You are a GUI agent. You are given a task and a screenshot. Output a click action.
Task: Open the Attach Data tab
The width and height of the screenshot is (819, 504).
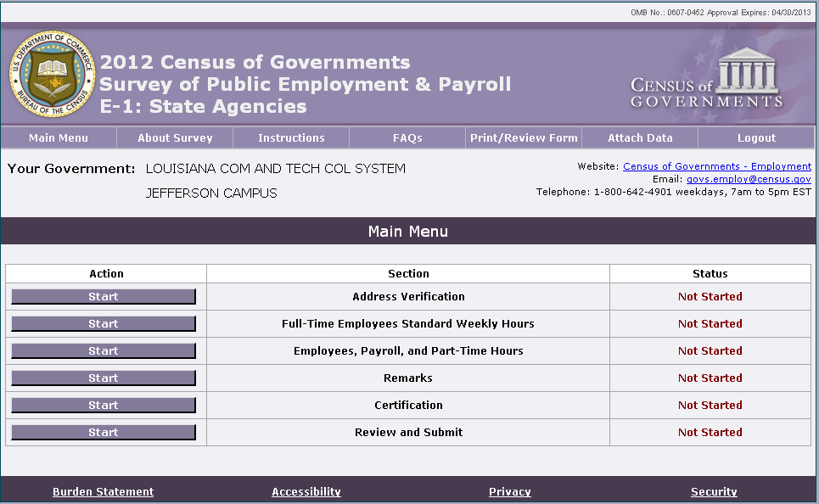[640, 138]
